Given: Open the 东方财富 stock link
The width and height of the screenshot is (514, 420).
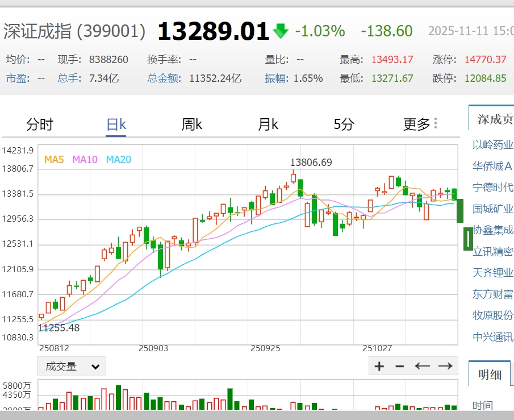Looking at the screenshot, I should (x=492, y=294).
